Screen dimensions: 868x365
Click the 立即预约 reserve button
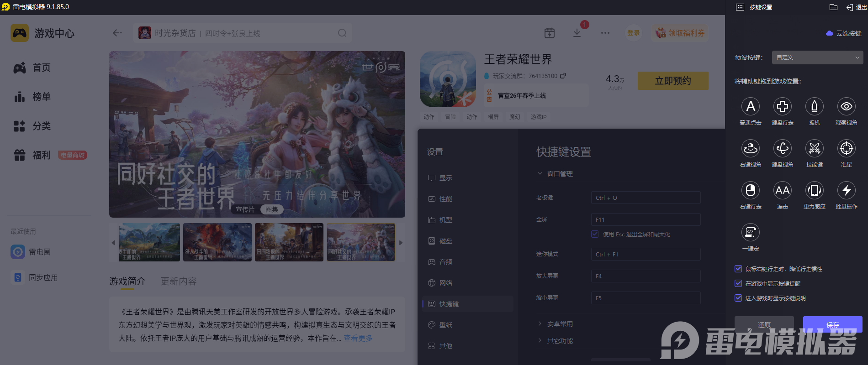point(673,81)
